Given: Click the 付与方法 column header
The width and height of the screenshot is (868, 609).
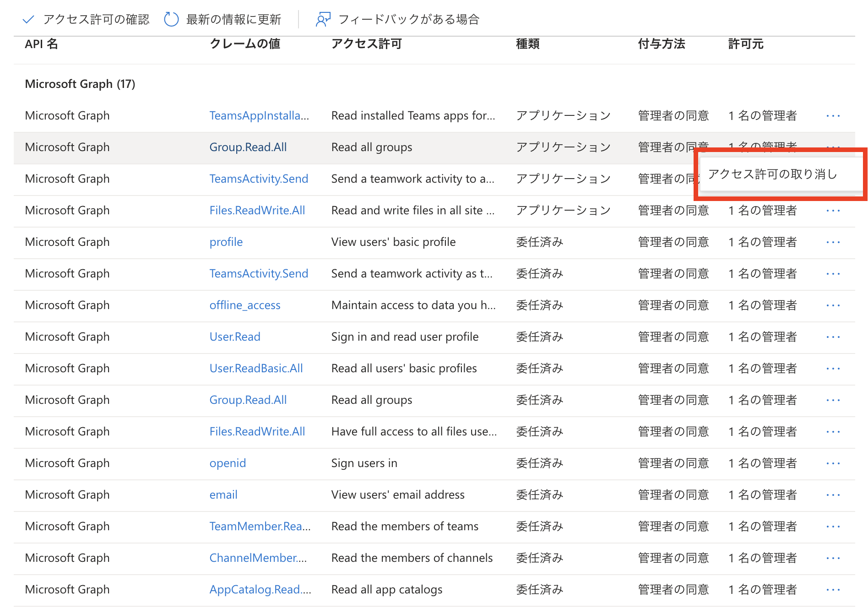Looking at the screenshot, I should tap(662, 44).
